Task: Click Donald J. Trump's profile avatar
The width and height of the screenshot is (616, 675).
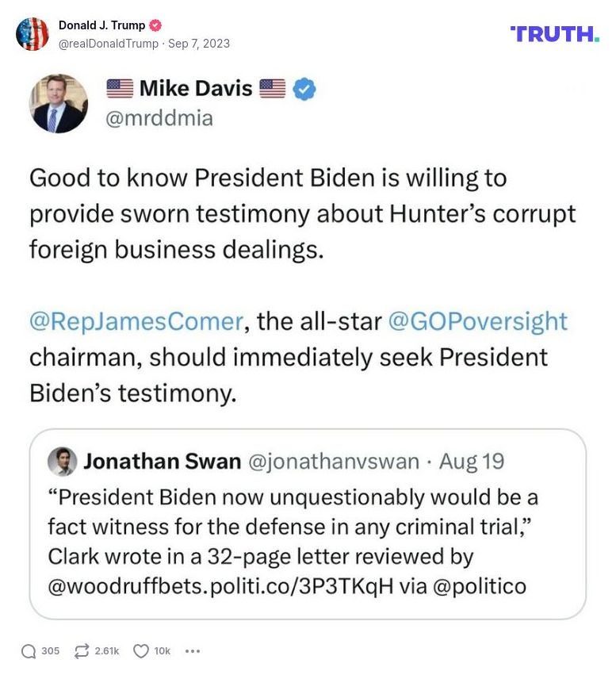Action: tap(33, 34)
